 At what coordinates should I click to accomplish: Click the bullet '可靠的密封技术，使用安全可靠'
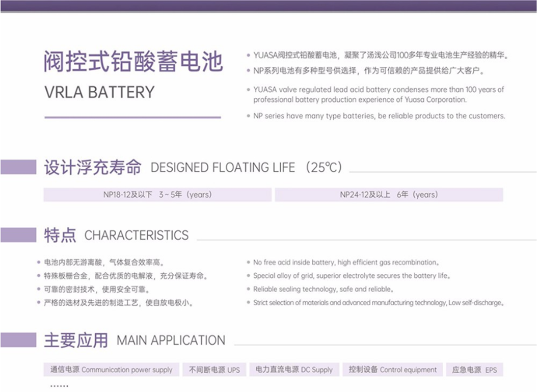(x=97, y=290)
